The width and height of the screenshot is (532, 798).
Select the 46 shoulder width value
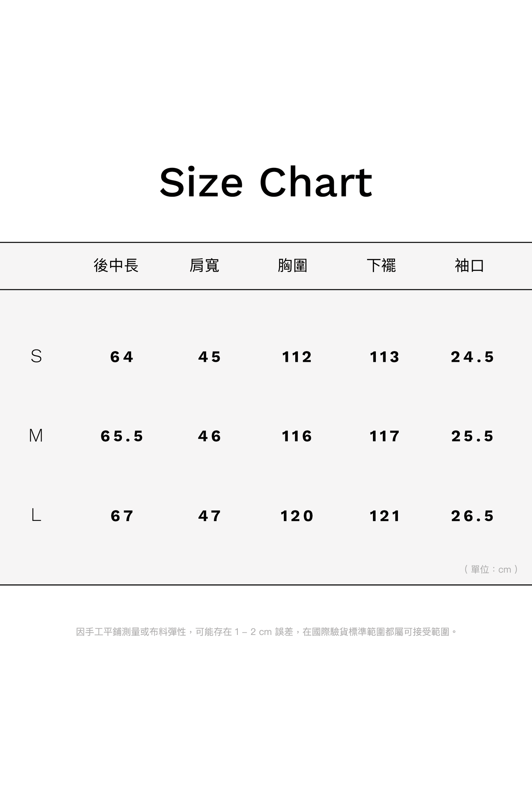coord(209,437)
